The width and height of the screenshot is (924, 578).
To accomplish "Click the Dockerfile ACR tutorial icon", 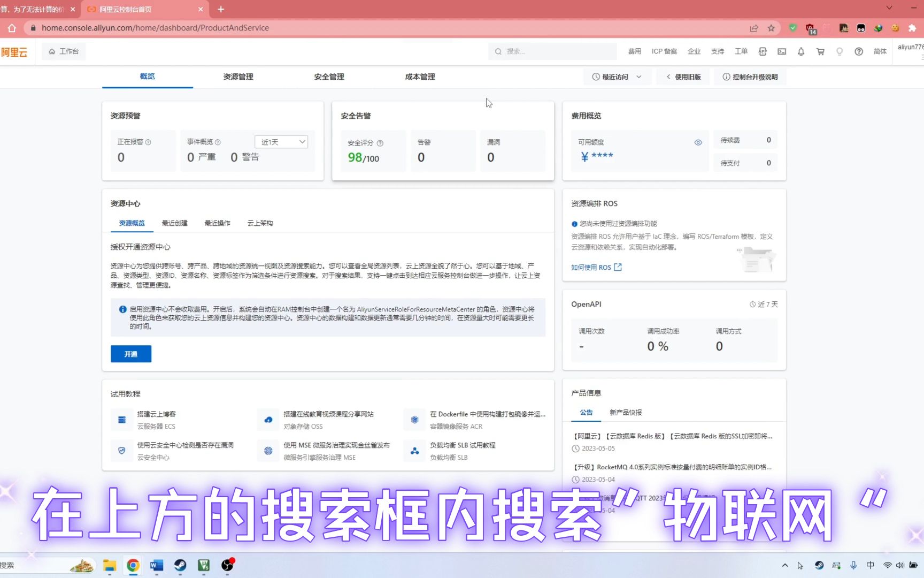I will pos(414,420).
